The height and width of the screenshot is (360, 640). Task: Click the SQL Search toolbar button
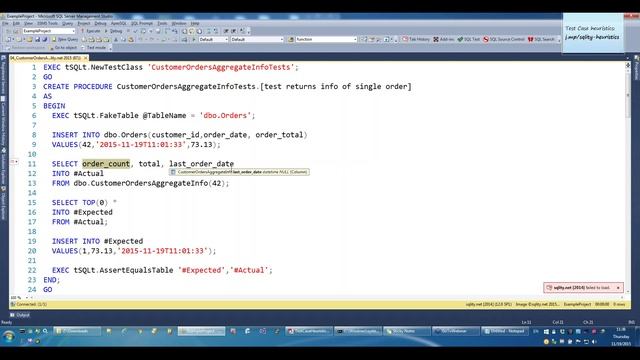click(x=541, y=40)
